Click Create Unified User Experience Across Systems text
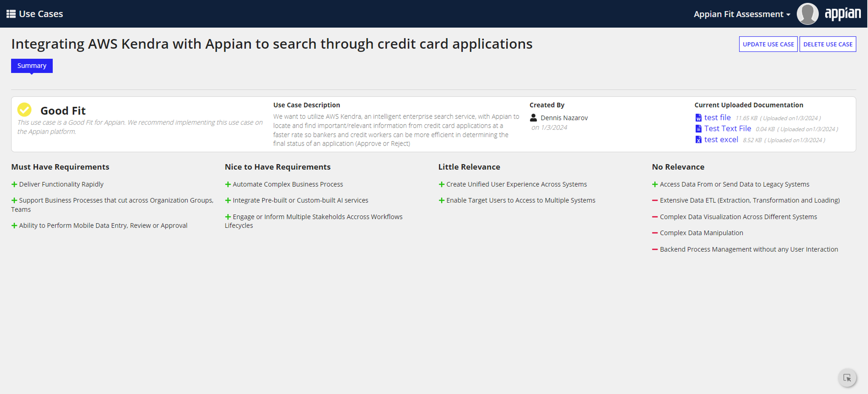This screenshot has height=394, width=868. click(516, 184)
